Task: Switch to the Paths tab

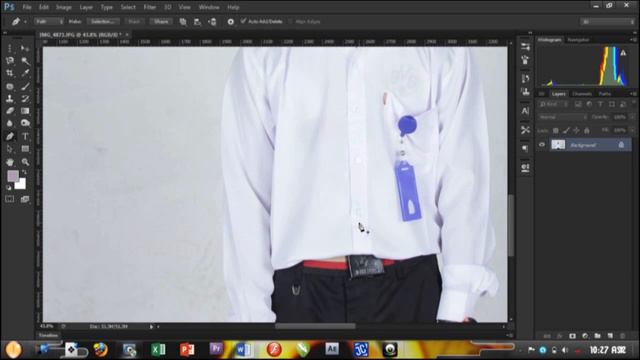Action: [604, 94]
